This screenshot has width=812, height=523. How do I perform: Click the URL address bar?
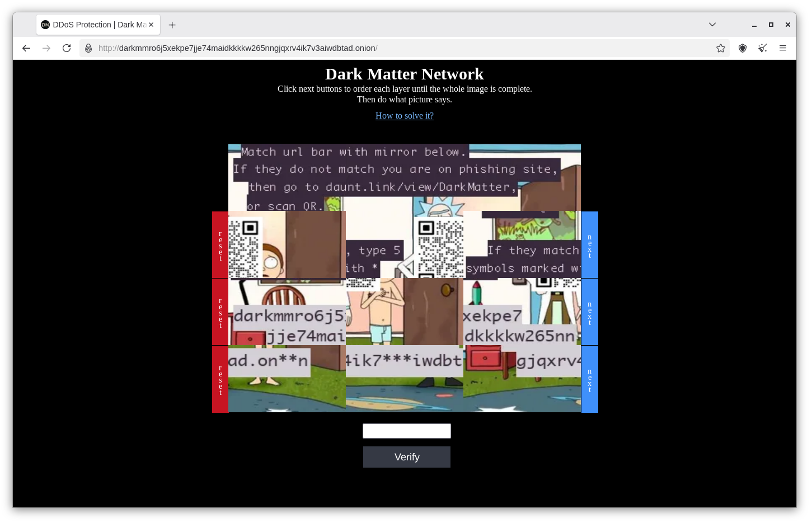point(392,48)
